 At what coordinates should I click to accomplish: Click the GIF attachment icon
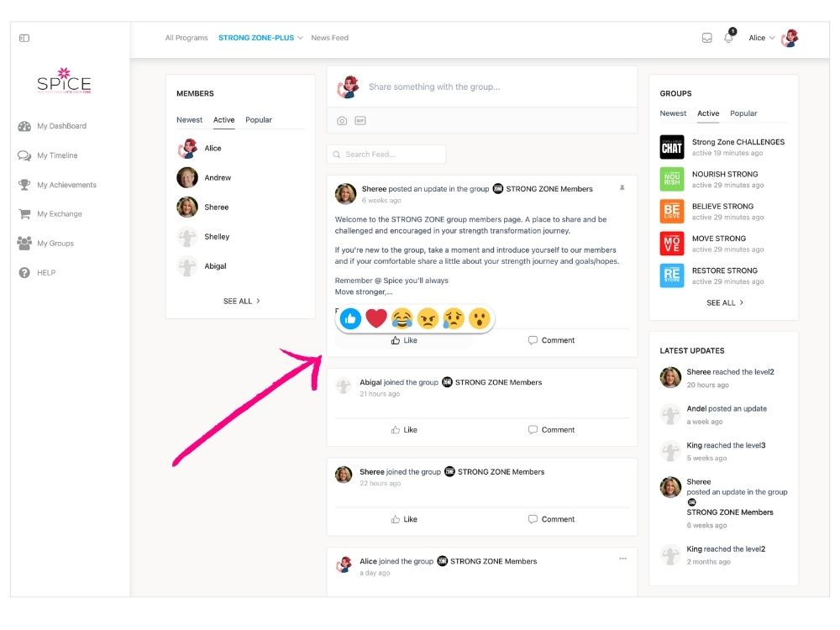click(360, 121)
